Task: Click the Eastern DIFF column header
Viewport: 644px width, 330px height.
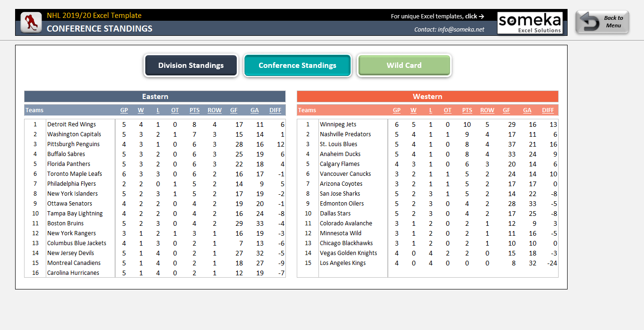Action: click(x=275, y=110)
